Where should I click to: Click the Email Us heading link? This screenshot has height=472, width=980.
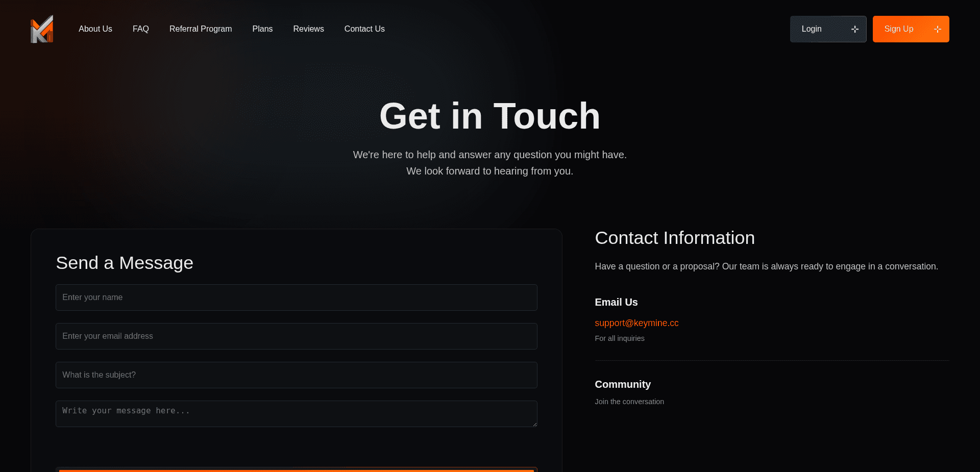point(616,302)
